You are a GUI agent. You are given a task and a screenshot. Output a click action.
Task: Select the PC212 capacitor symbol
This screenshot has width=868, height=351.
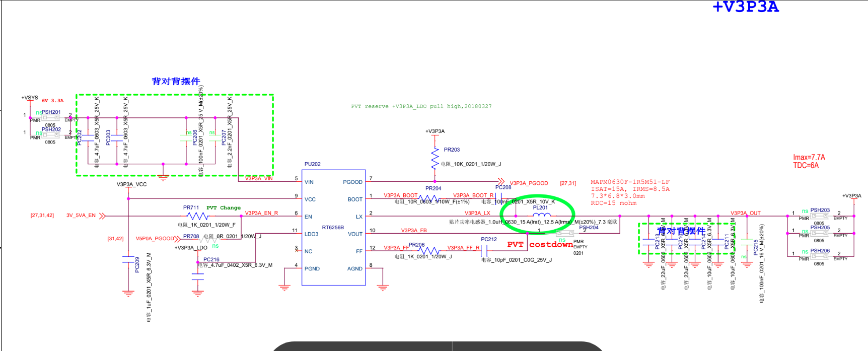tap(484, 250)
